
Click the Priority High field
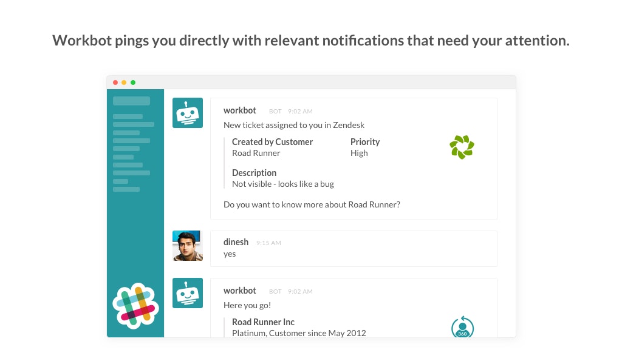[365, 147]
